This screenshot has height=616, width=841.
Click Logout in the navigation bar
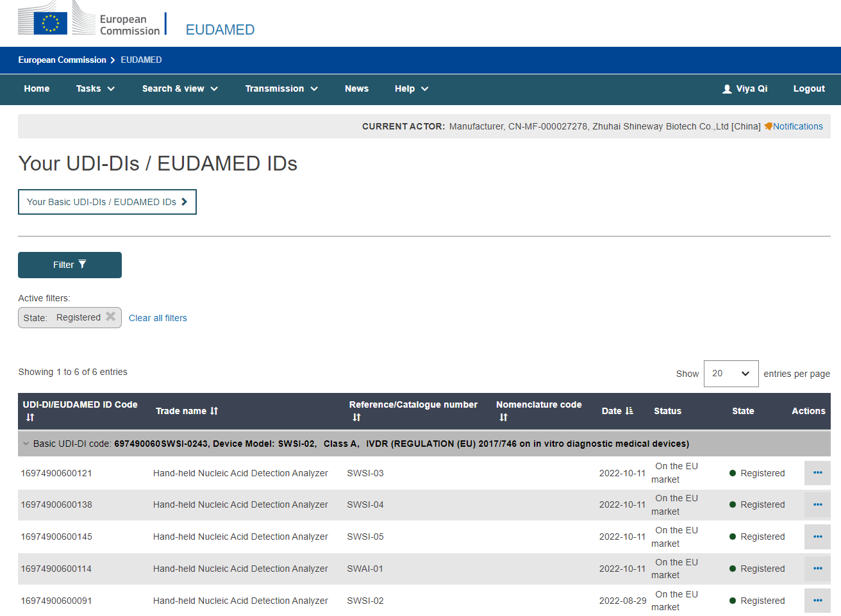tap(809, 89)
